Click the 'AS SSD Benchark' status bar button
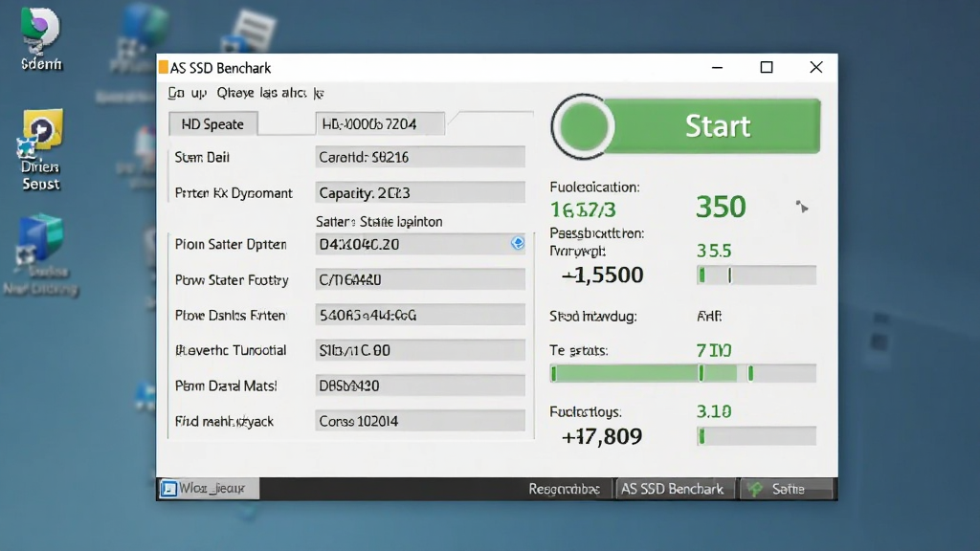The image size is (980, 551). point(673,489)
